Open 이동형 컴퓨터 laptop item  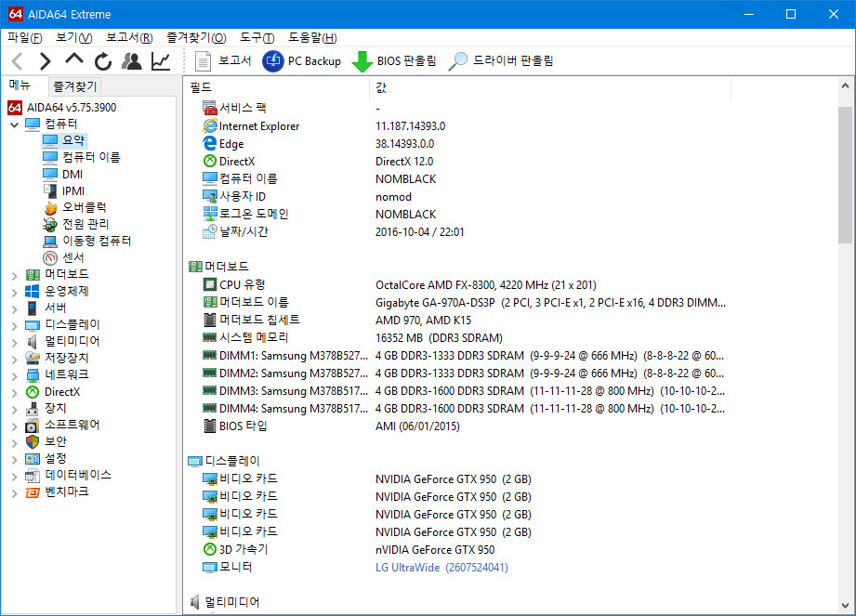pos(87,241)
